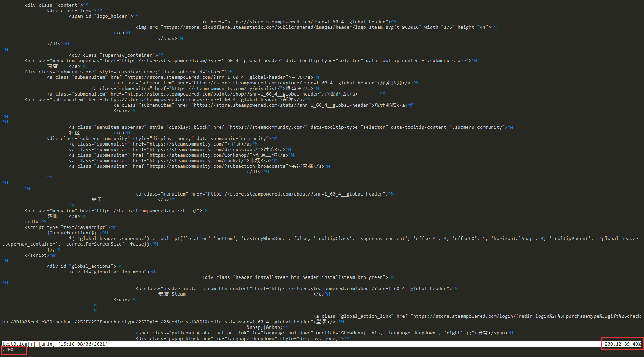Screen dimensions: 644x357
Task: Click the logo_steam.svg img src line
Action: pyautogui.click(x=316, y=27)
